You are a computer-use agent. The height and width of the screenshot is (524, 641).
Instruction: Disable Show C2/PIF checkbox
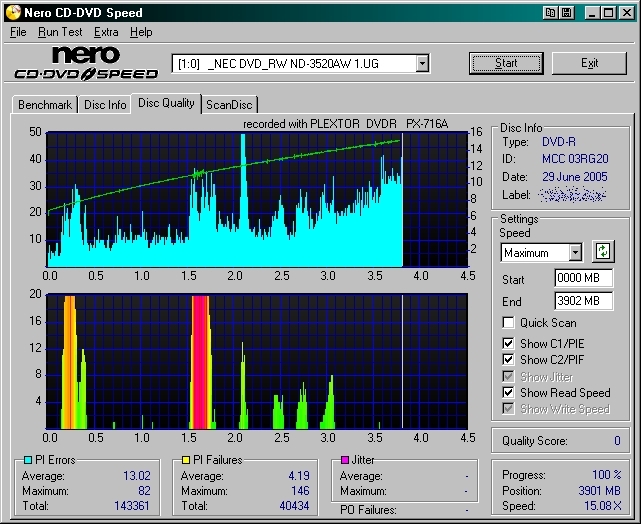tap(508, 359)
